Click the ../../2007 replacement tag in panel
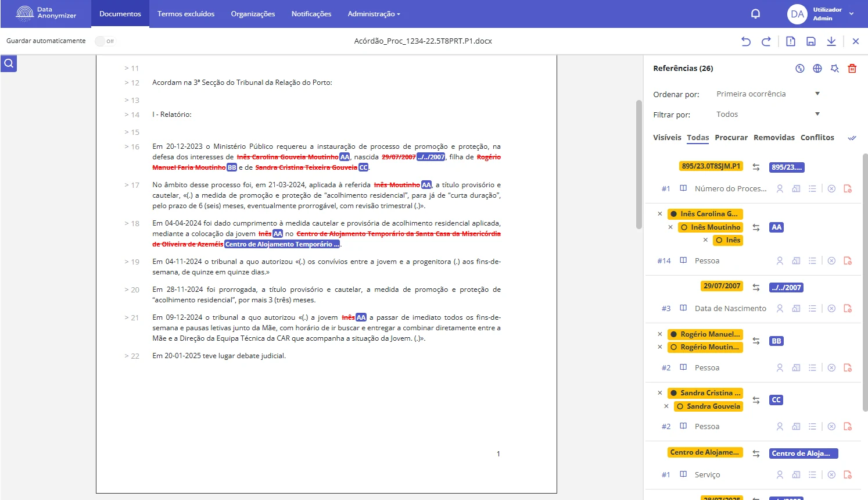 tap(786, 288)
